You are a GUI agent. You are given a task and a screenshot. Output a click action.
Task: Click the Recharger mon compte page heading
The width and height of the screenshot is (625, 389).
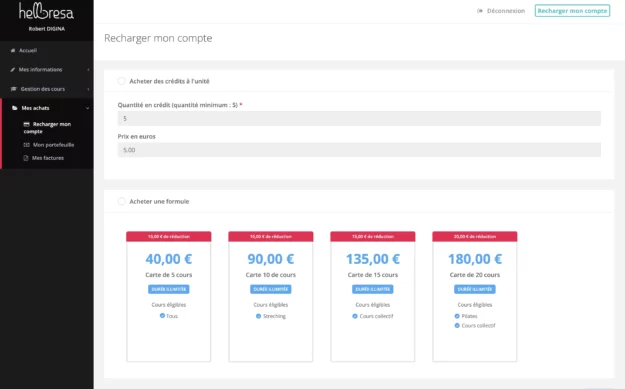point(158,38)
